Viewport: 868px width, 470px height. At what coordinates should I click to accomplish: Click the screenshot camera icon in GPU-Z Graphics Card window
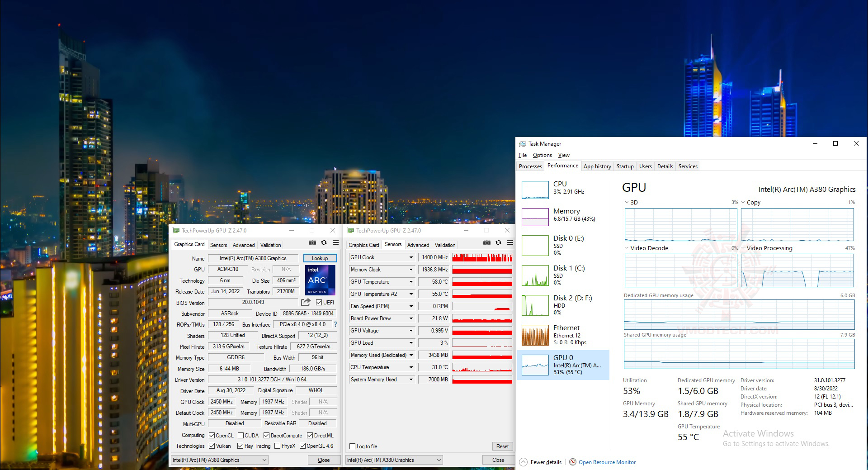(x=312, y=243)
